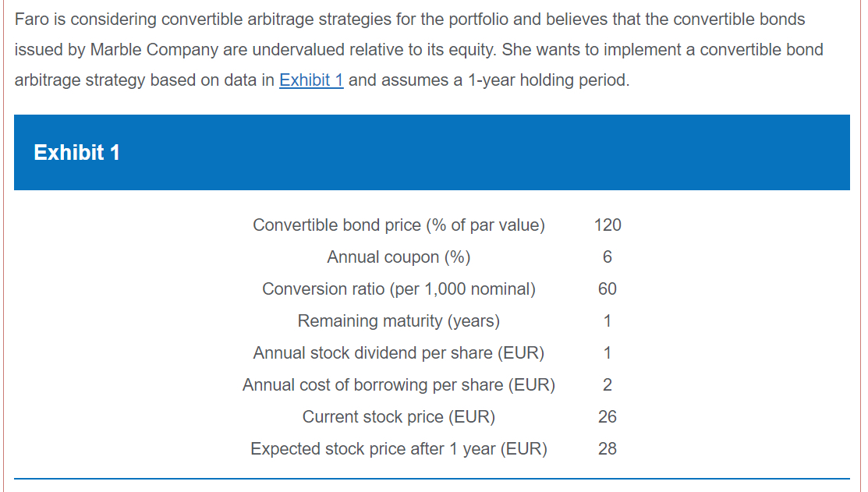Select the expected stock price value 28
The height and width of the screenshot is (492, 868).
pyautogui.click(x=608, y=449)
